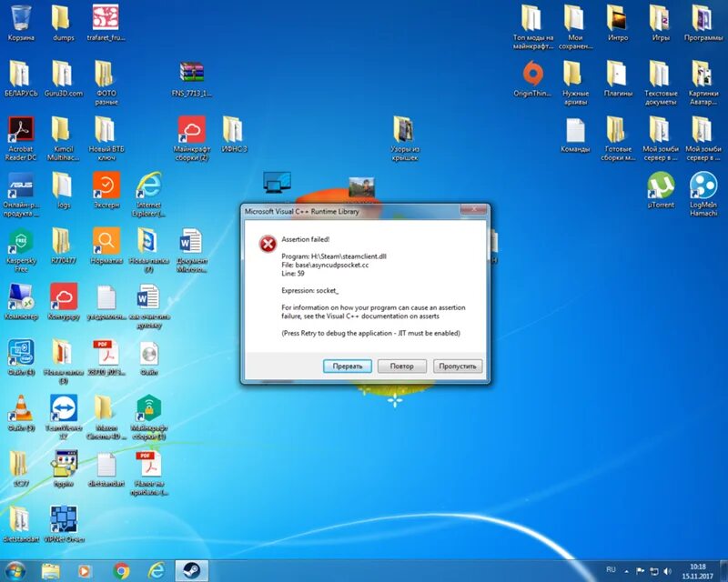
Task: Open Windows Media Player from taskbar
Action: (x=85, y=571)
